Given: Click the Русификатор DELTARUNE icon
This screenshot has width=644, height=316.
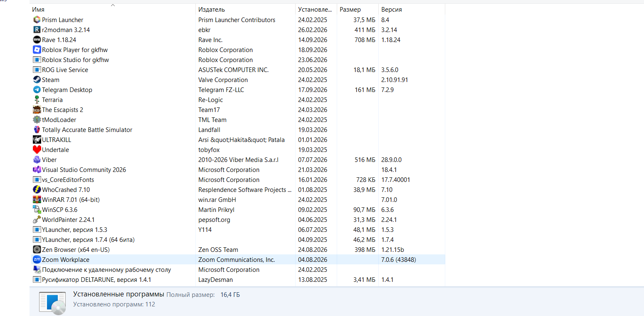Looking at the screenshot, I should click(37, 279).
